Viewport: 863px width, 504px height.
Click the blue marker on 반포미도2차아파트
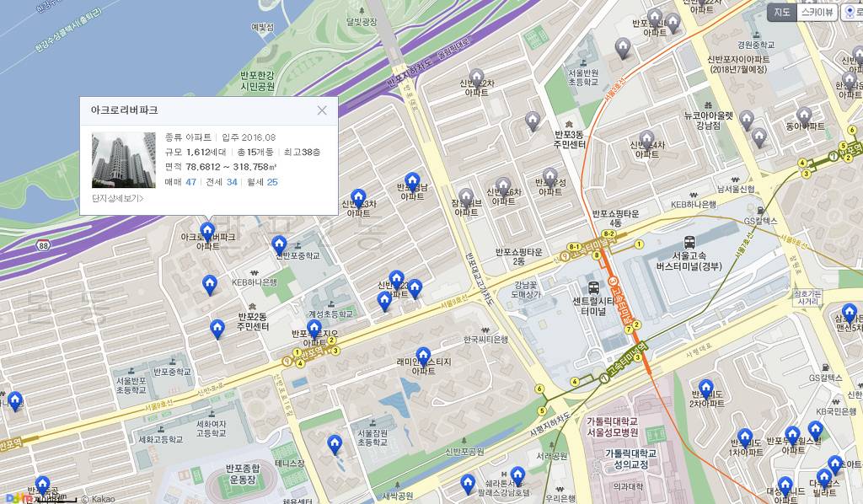[x=706, y=386]
